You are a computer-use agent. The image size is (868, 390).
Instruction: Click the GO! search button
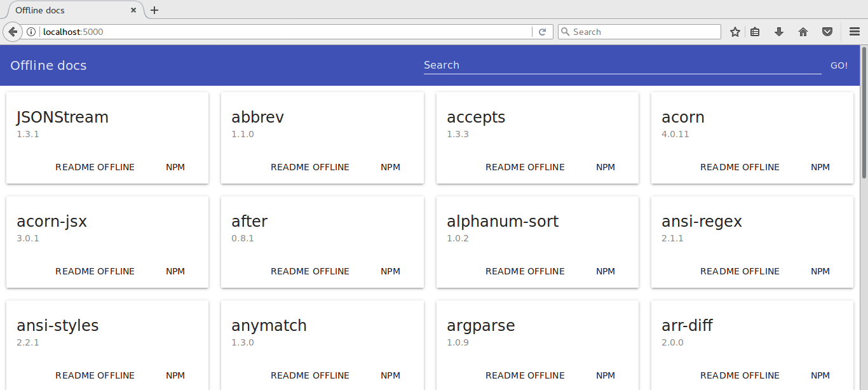839,65
